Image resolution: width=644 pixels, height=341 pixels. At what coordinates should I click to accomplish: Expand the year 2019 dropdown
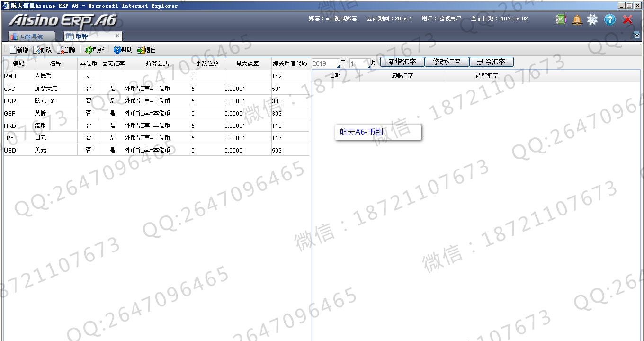point(338,66)
